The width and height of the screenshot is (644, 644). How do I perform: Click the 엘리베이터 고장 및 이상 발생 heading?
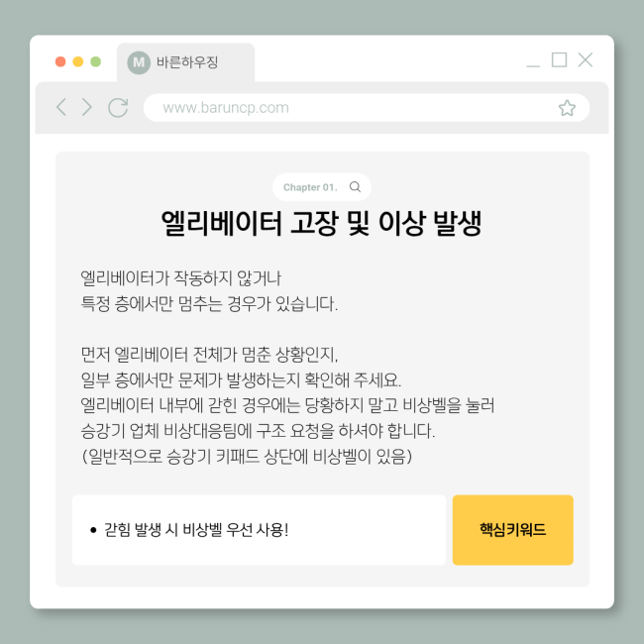321,223
